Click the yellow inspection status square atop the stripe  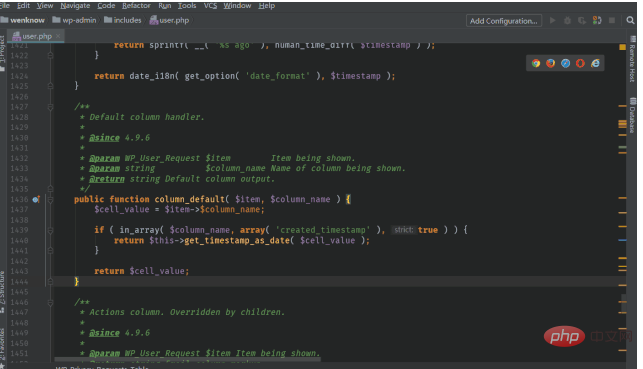[622, 47]
